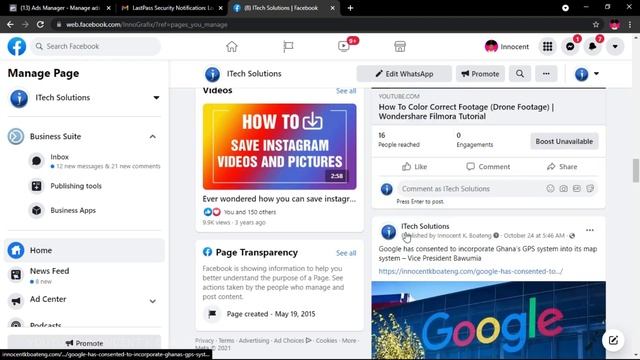Screen dimensions: 640x360
Task: Click ITech Solutions name on Google post
Action: 425,226
